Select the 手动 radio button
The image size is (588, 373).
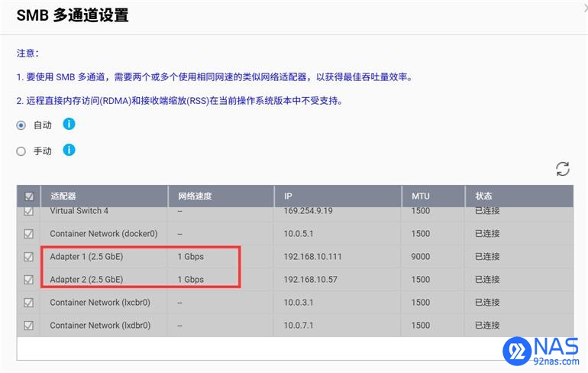pos(21,151)
